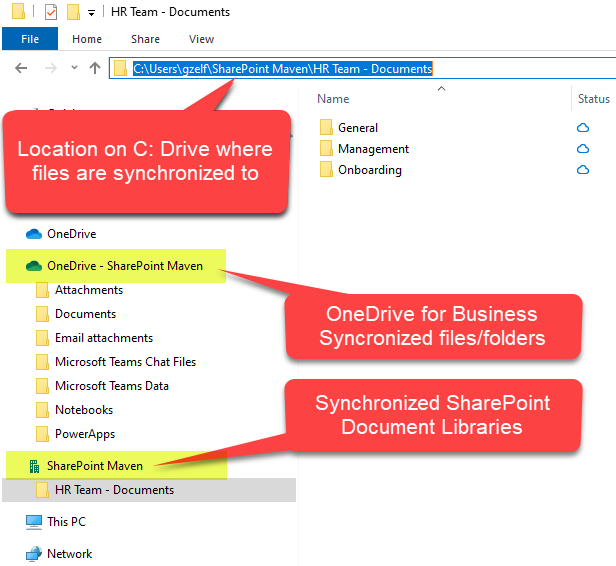Click General folder's cloud status icon

tap(583, 128)
